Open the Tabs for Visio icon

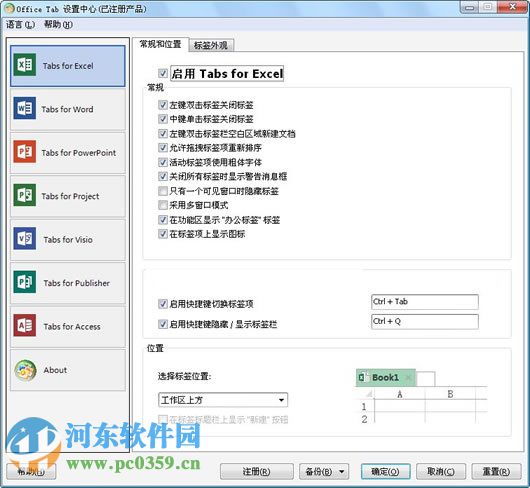coord(25,238)
